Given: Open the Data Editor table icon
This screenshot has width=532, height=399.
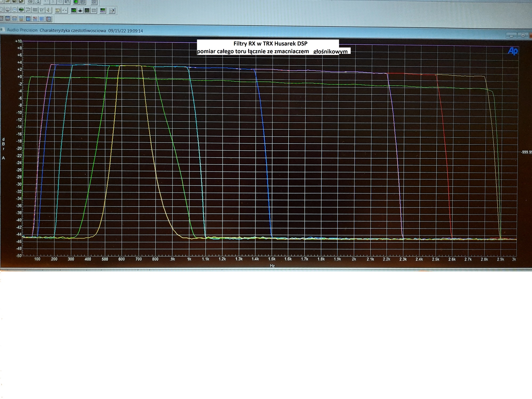Looking at the screenshot, I should click(x=94, y=10).
